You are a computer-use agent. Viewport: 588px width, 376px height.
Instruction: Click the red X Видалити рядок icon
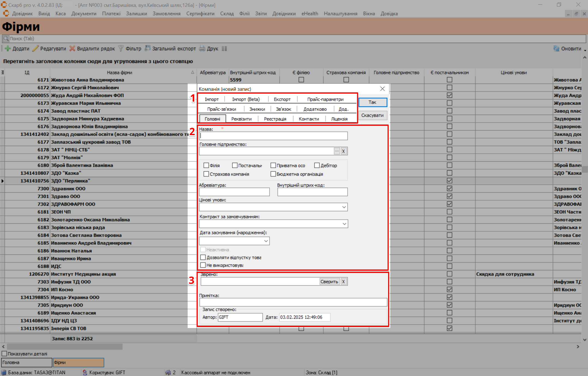point(72,49)
